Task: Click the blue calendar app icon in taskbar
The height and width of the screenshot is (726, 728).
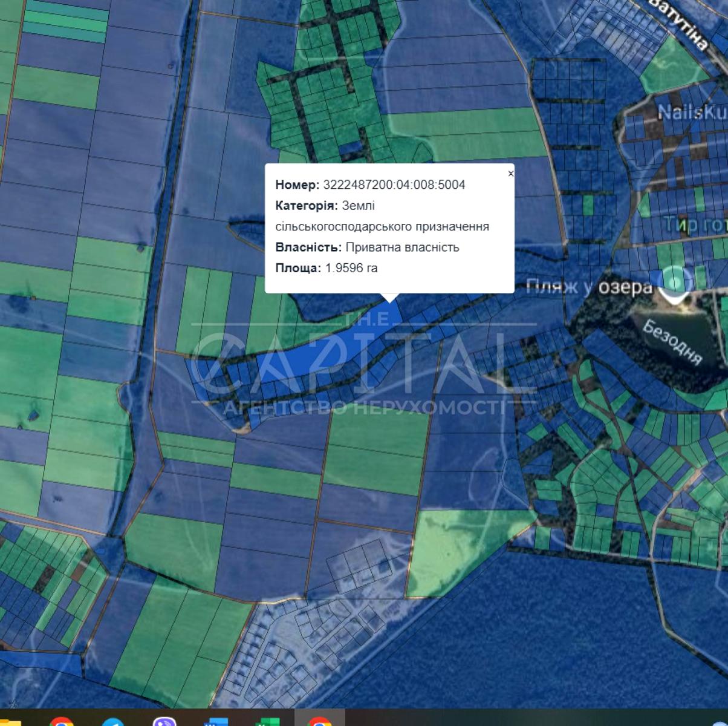Action: 216,722
